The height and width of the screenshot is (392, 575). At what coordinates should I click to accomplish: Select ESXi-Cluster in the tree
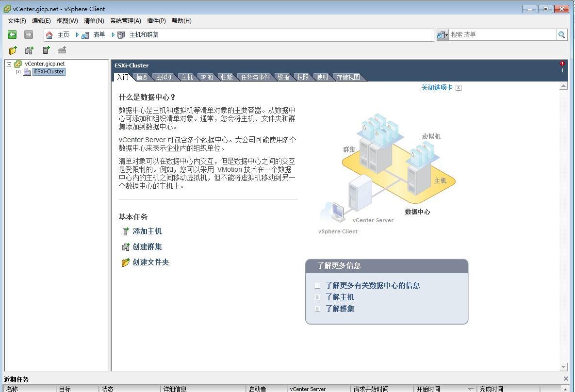click(x=49, y=72)
